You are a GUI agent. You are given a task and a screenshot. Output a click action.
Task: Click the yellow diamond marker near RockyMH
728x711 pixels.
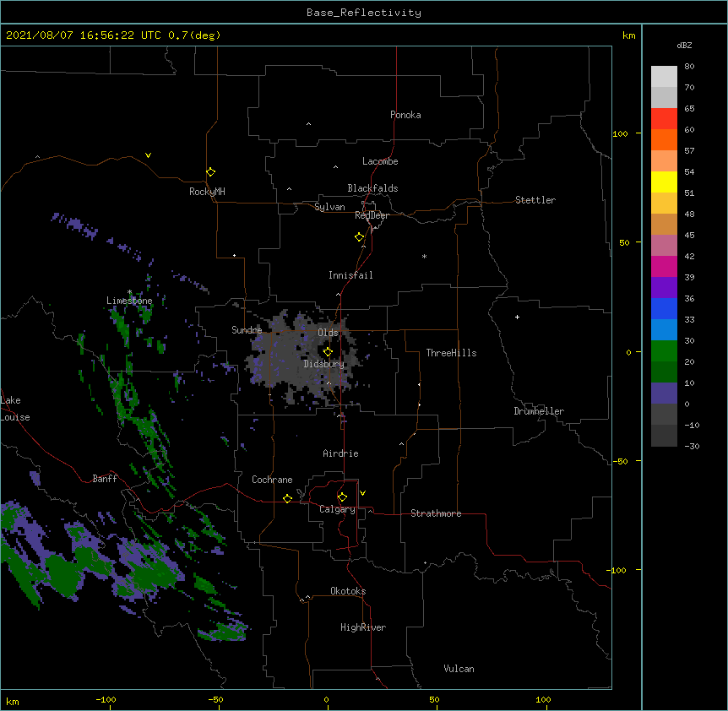point(210,172)
